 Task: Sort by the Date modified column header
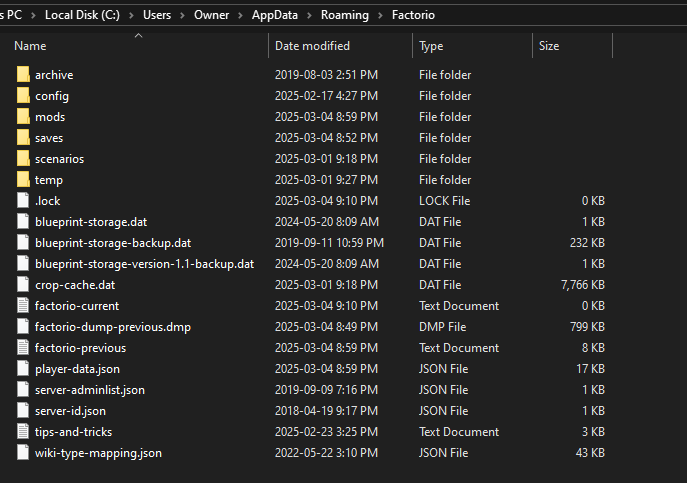(x=312, y=46)
